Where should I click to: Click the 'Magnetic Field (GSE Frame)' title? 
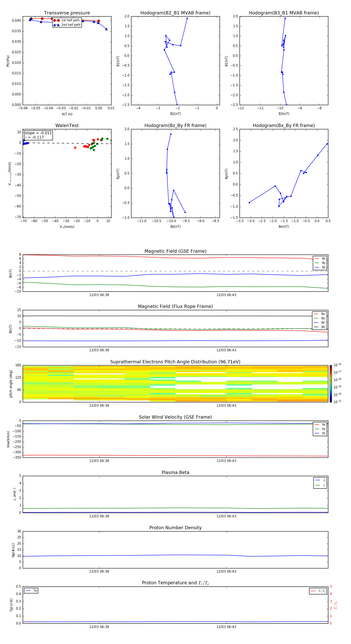tap(175, 251)
